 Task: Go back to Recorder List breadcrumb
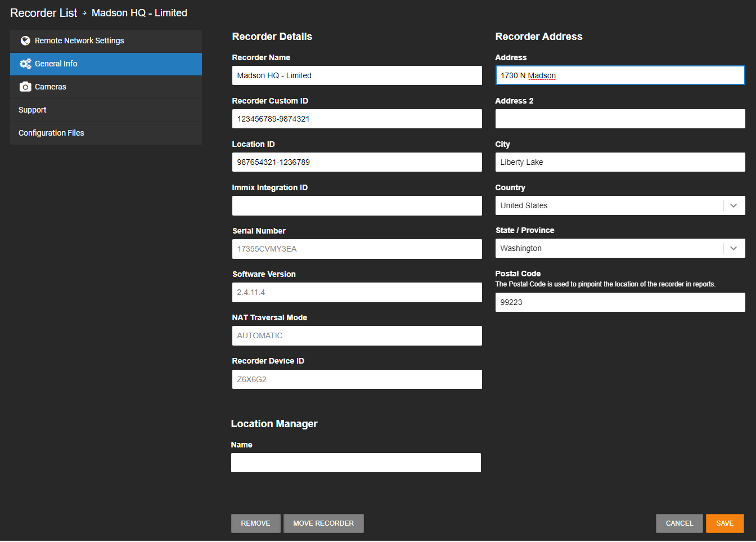point(43,13)
